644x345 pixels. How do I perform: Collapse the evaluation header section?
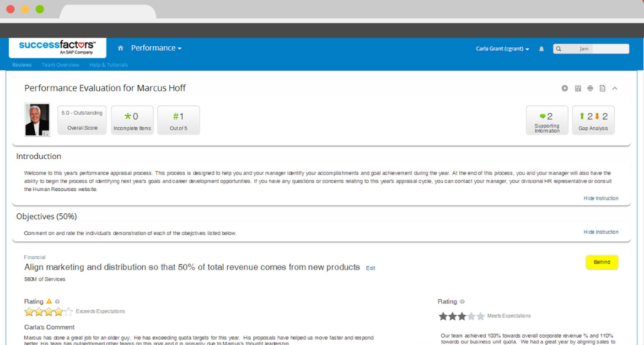615,88
